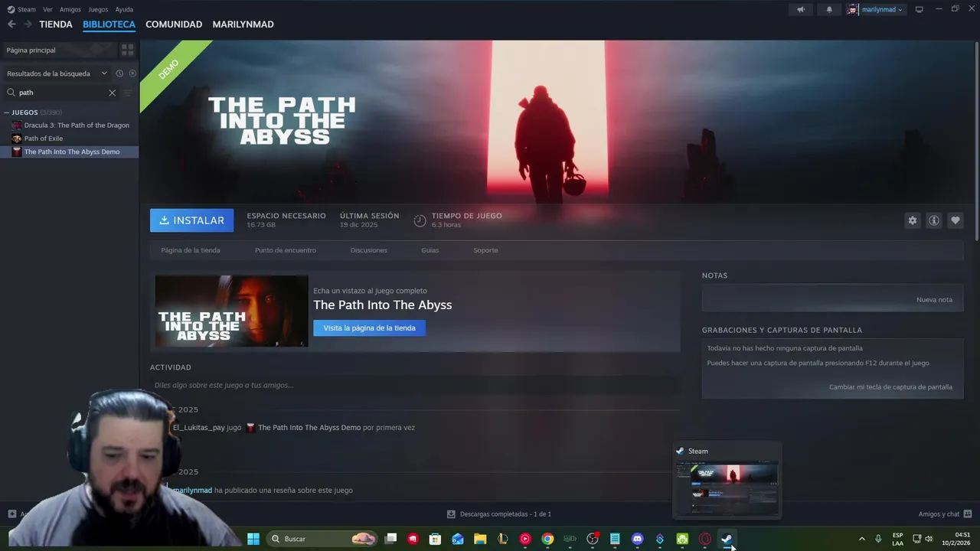Viewport: 980px width, 551px height.
Task: Switch to Big Picture mode icon
Action: [920, 9]
